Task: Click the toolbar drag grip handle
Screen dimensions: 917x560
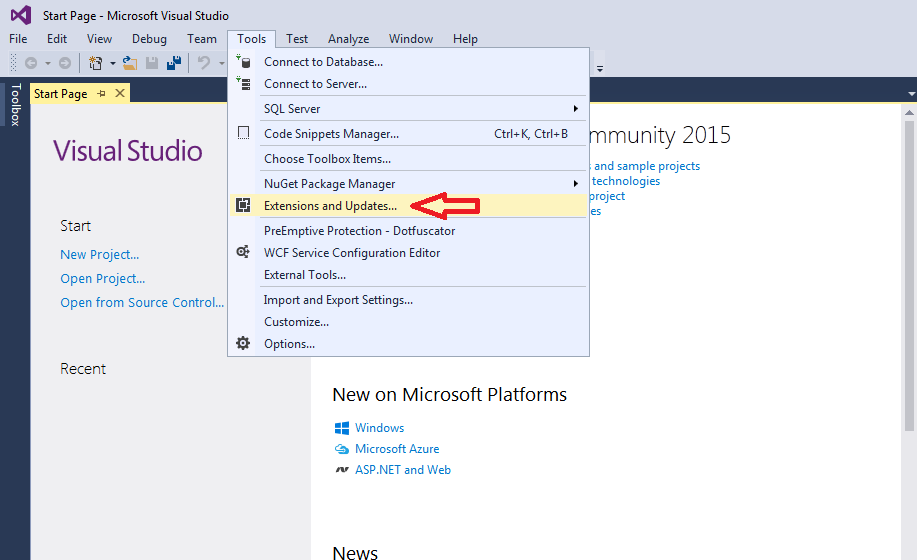Action: coord(13,63)
